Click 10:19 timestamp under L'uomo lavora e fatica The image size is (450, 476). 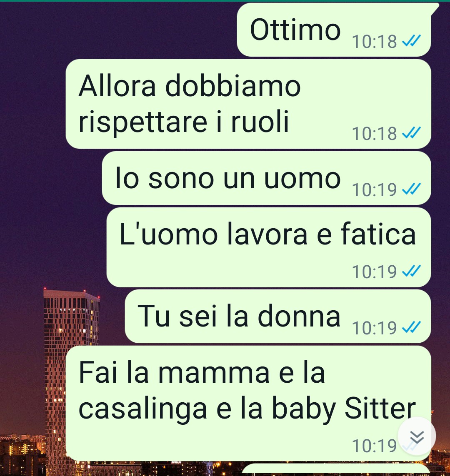(x=375, y=272)
